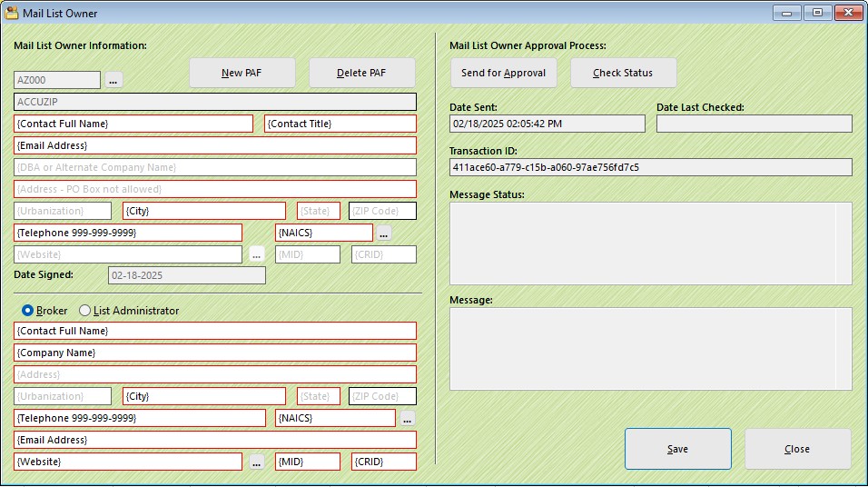Focus broker State field

click(x=319, y=396)
